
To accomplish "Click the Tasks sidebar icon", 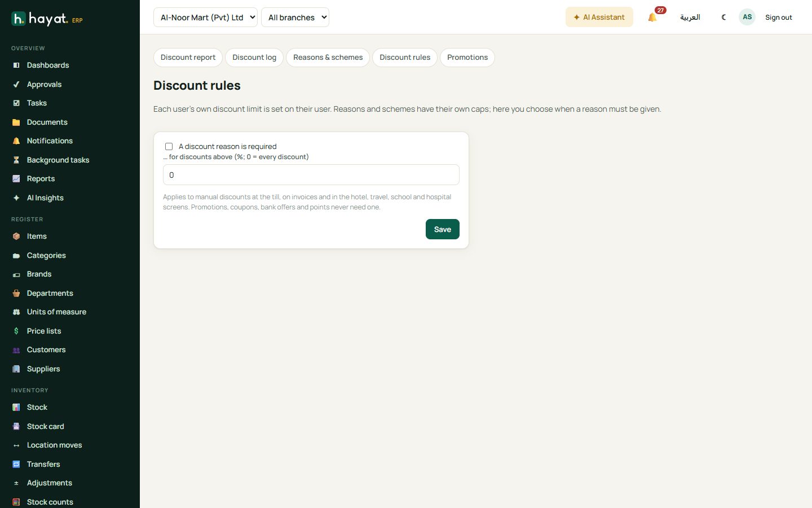I will (x=16, y=103).
